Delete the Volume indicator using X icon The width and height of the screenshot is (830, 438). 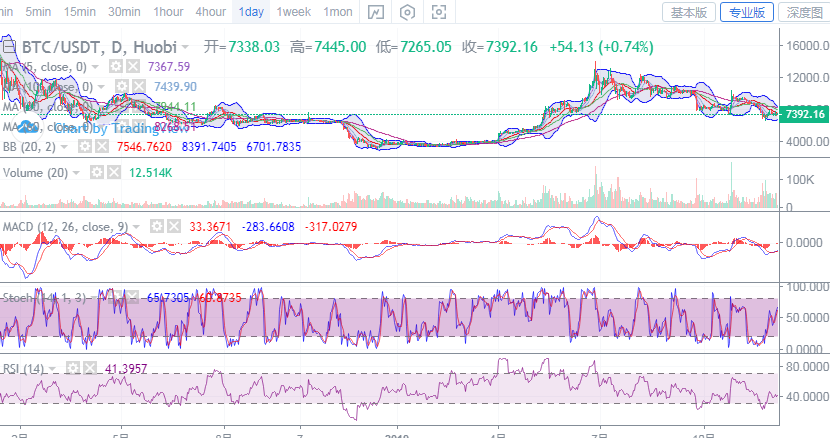[x=113, y=172]
